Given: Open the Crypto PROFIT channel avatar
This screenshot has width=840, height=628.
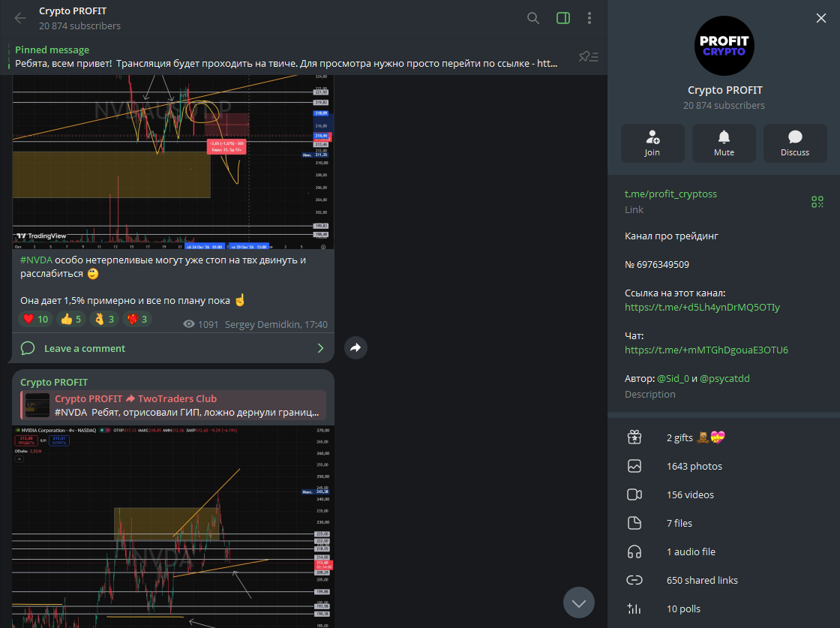Looking at the screenshot, I should pyautogui.click(x=724, y=46).
